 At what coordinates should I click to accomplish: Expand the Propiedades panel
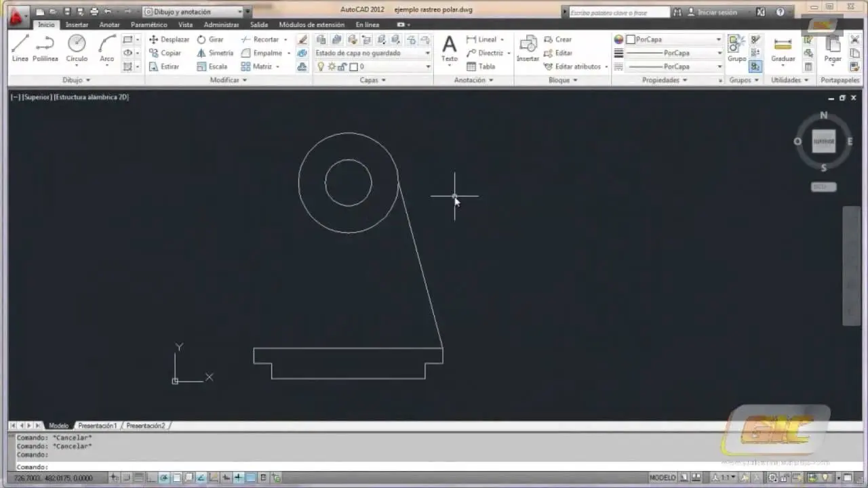(665, 80)
